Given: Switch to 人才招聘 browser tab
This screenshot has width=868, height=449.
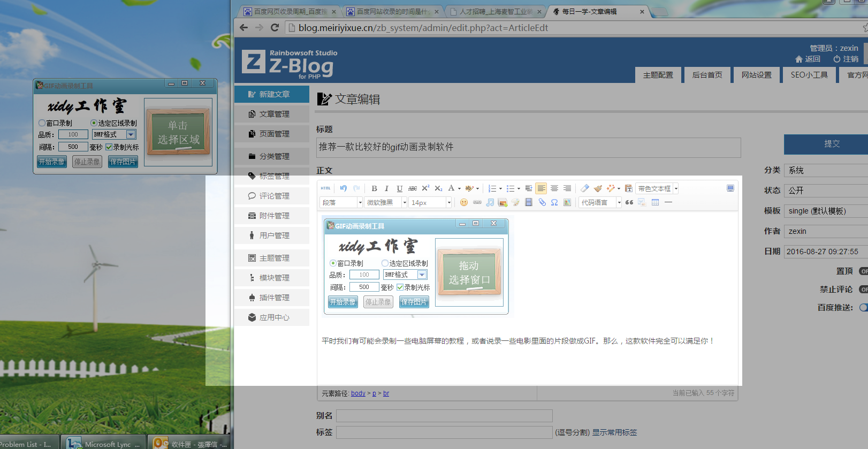Looking at the screenshot, I should click(x=496, y=11).
